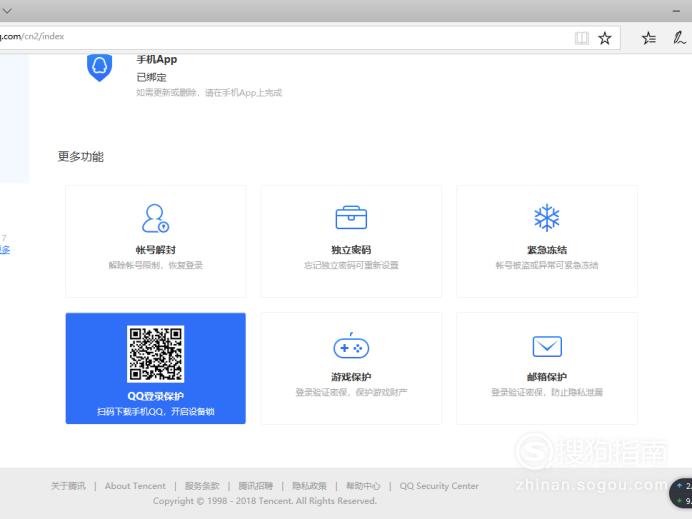Click the 独立密码 briefcase icon
692x519 pixels.
[x=351, y=217]
